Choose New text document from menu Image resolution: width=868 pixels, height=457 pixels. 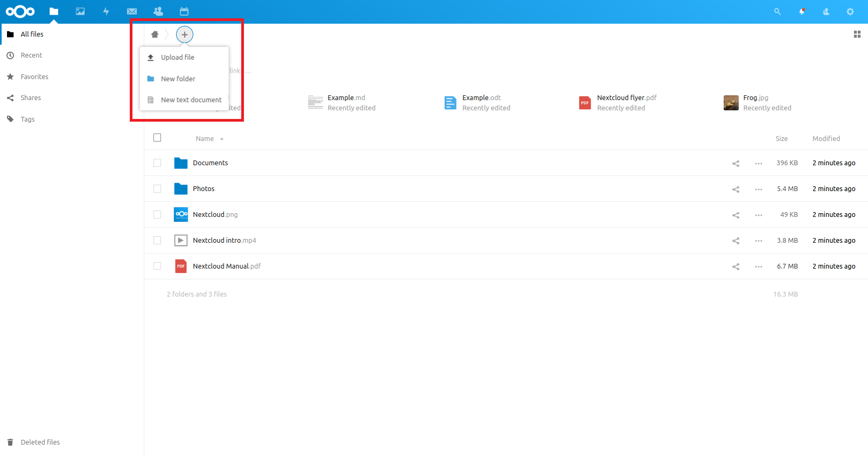[184, 100]
